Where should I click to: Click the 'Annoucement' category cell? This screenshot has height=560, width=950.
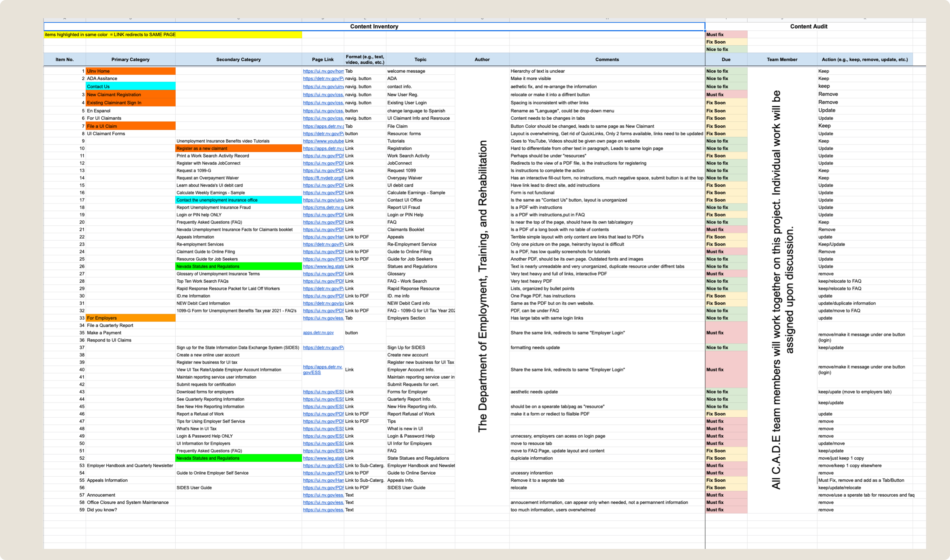[130, 495]
